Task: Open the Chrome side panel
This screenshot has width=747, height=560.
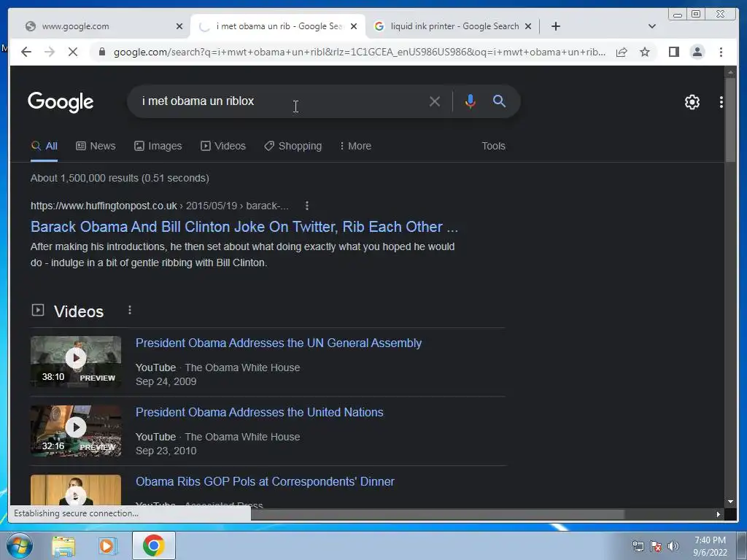Action: [673, 52]
